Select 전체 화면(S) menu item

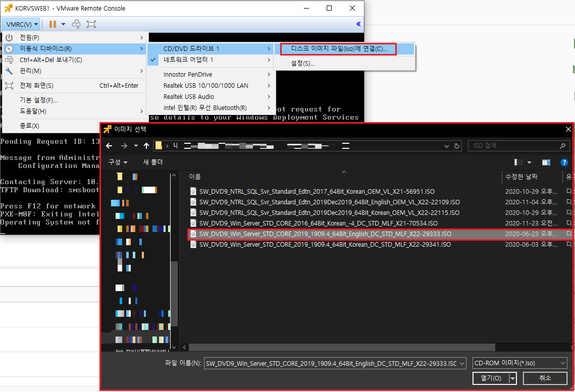click(x=75, y=85)
